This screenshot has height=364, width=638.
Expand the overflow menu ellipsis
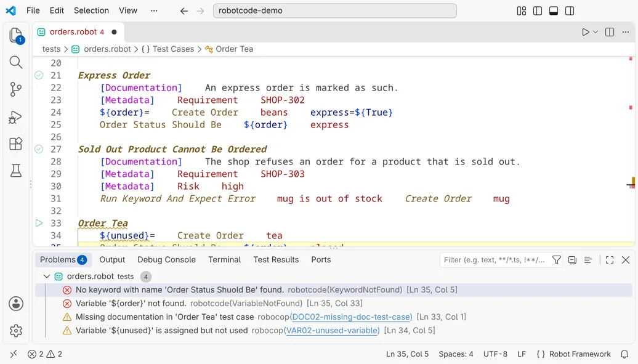click(154, 10)
